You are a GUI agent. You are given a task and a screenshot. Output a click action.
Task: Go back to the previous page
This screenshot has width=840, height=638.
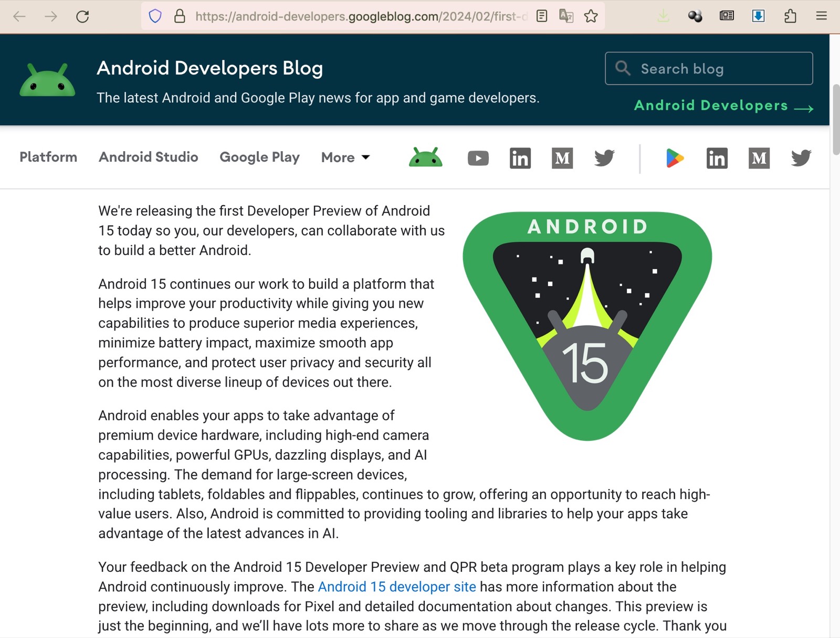(x=19, y=16)
